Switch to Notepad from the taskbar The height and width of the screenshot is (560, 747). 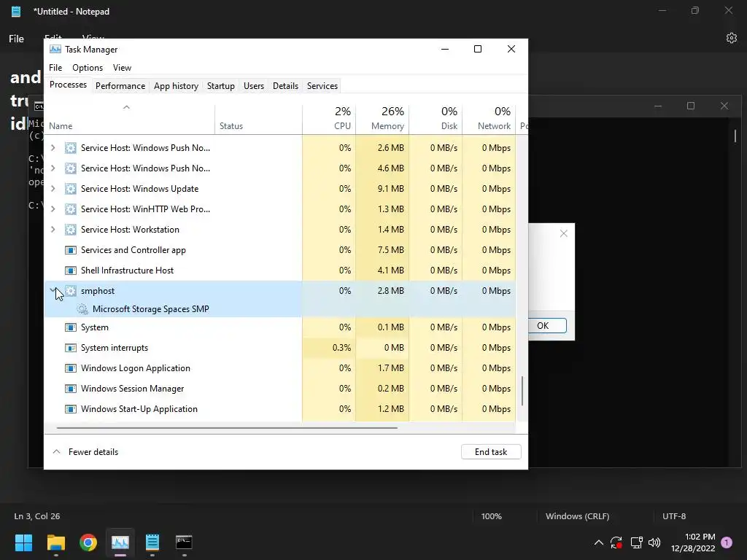coord(152,542)
